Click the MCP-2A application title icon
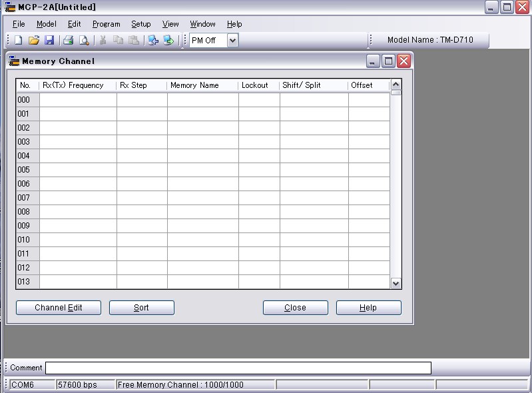 pyautogui.click(x=10, y=7)
